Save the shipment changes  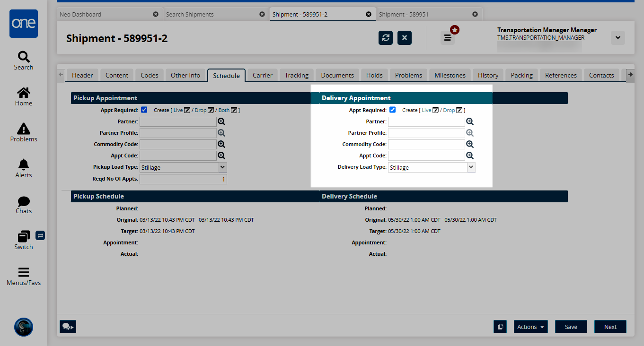point(571,327)
